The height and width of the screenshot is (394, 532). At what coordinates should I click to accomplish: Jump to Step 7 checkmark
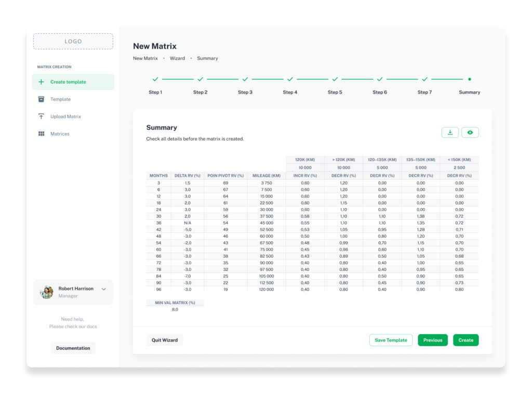(x=424, y=79)
